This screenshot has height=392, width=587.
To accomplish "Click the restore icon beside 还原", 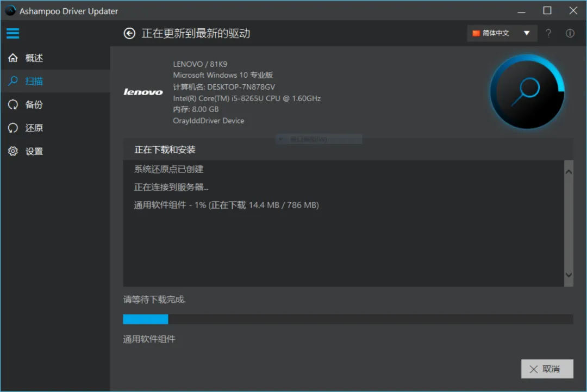I will pos(13,128).
